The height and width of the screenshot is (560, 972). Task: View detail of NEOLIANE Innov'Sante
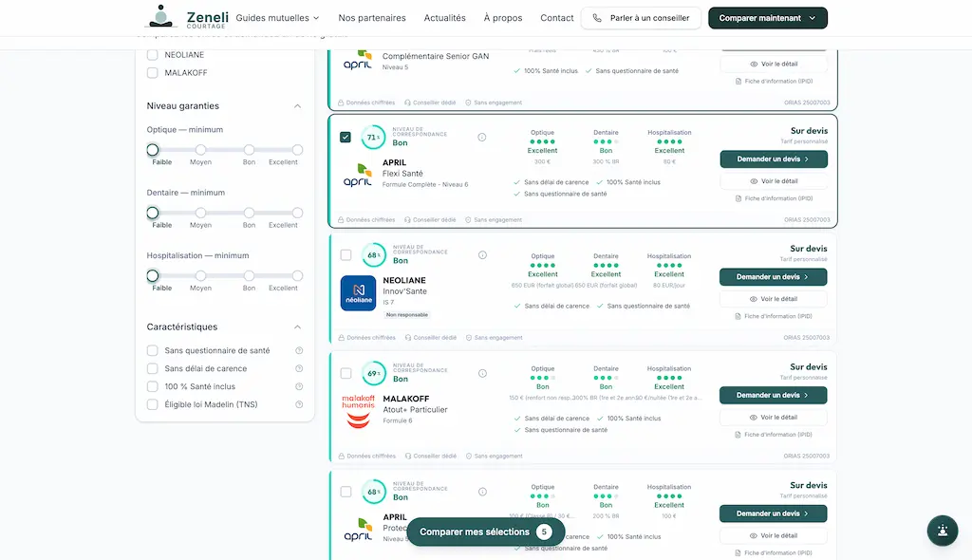(773, 299)
